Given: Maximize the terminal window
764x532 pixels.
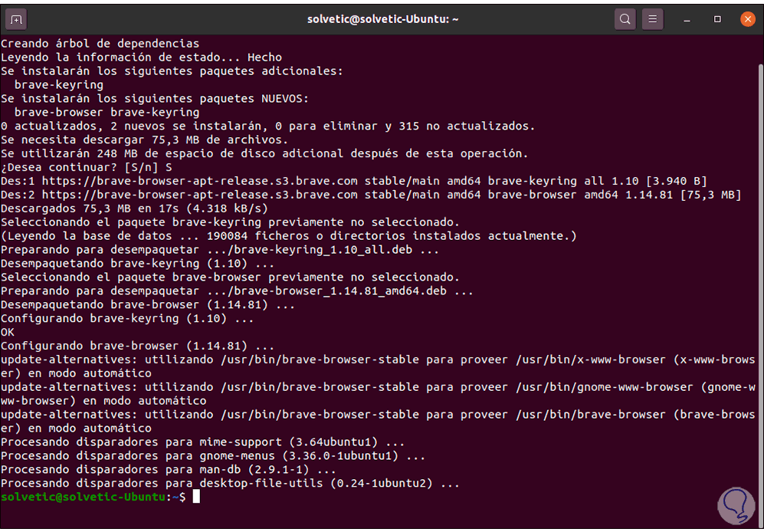Looking at the screenshot, I should [717, 19].
